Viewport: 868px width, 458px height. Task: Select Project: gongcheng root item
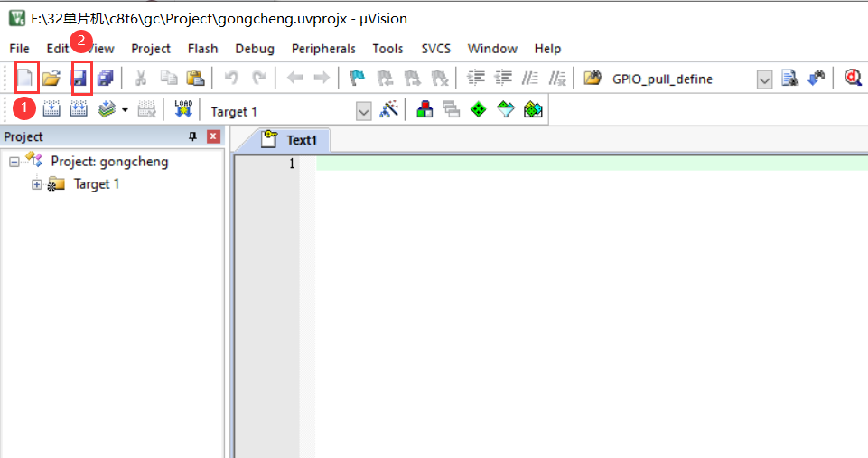109,161
